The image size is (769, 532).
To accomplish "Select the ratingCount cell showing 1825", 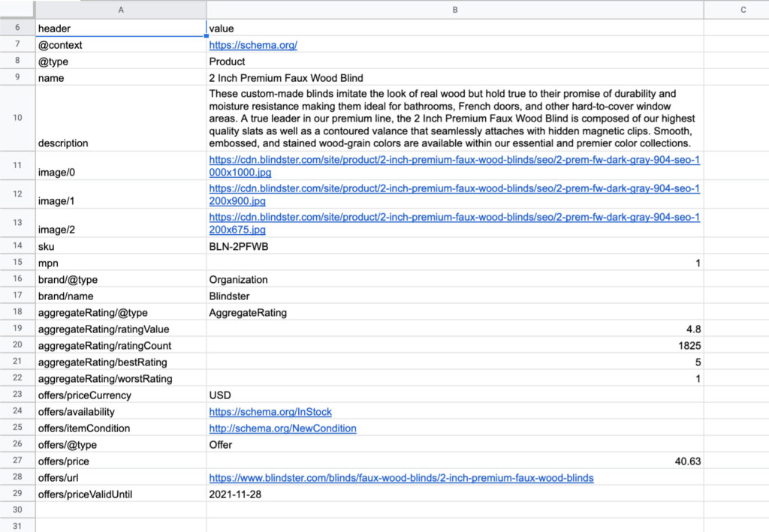I will (454, 346).
